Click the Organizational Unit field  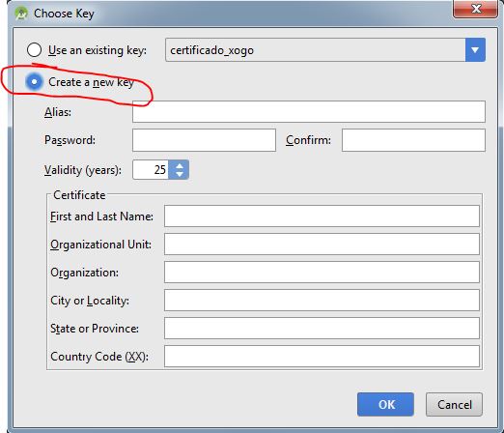tap(322, 245)
